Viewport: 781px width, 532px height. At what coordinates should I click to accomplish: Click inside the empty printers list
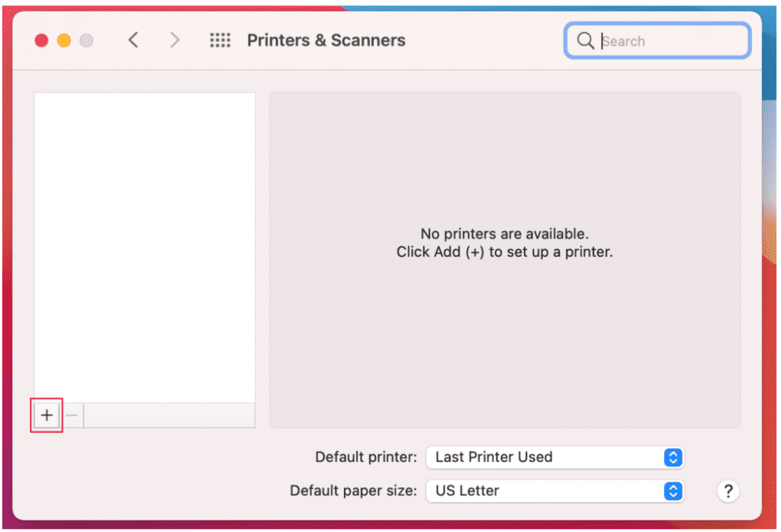coord(144,248)
